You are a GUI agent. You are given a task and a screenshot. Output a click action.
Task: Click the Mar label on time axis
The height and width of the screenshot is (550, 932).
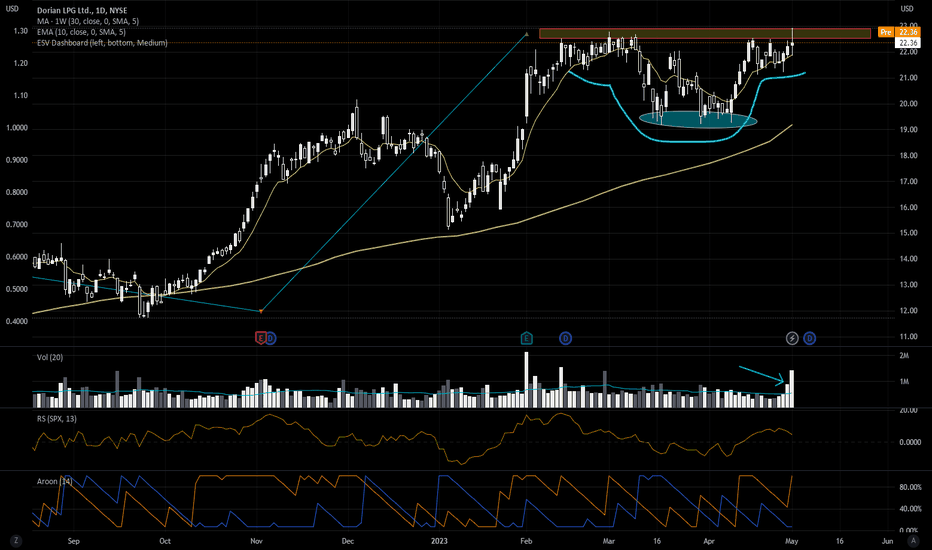click(x=608, y=541)
